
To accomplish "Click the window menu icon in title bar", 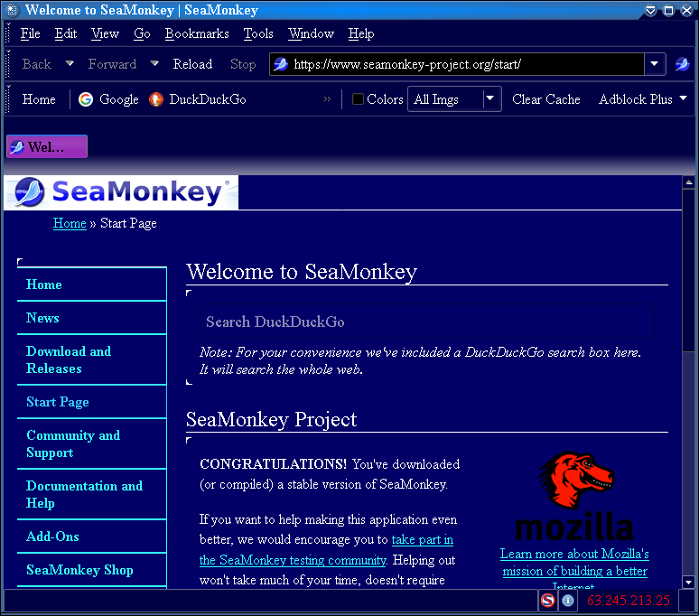I will click(x=12, y=10).
